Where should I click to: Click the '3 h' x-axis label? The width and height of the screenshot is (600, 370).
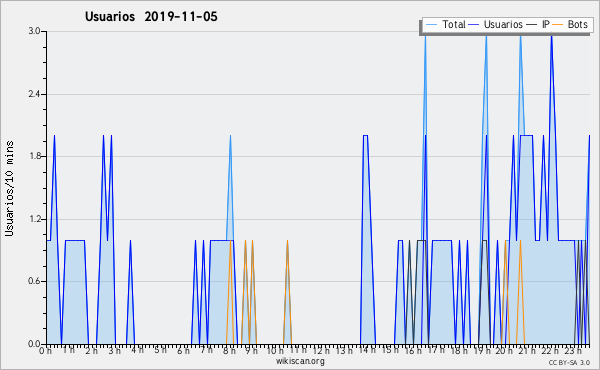[114, 351]
